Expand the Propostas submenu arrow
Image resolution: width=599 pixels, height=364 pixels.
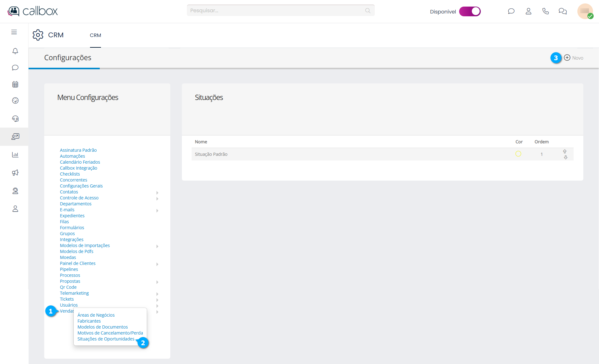tap(157, 282)
